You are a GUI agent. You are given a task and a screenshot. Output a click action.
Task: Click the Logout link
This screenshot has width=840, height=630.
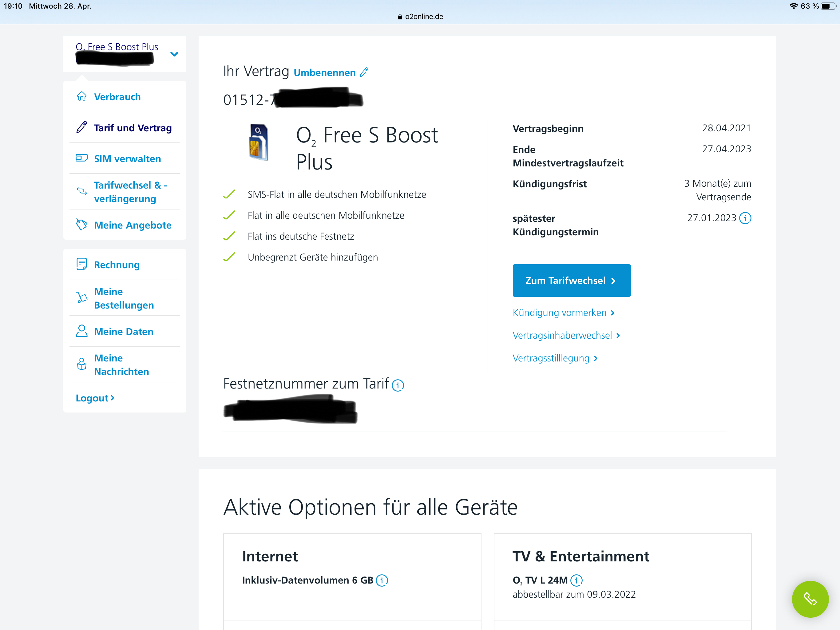tap(95, 398)
